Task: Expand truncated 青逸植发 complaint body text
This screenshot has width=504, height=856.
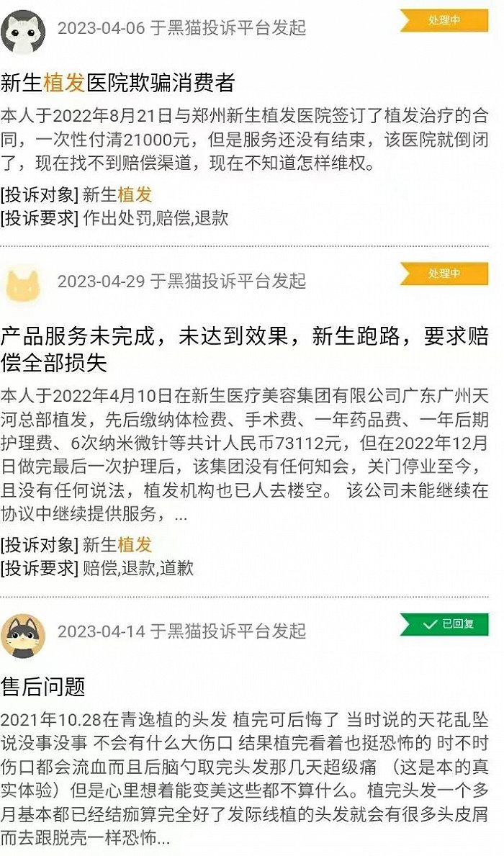Action: (244, 779)
